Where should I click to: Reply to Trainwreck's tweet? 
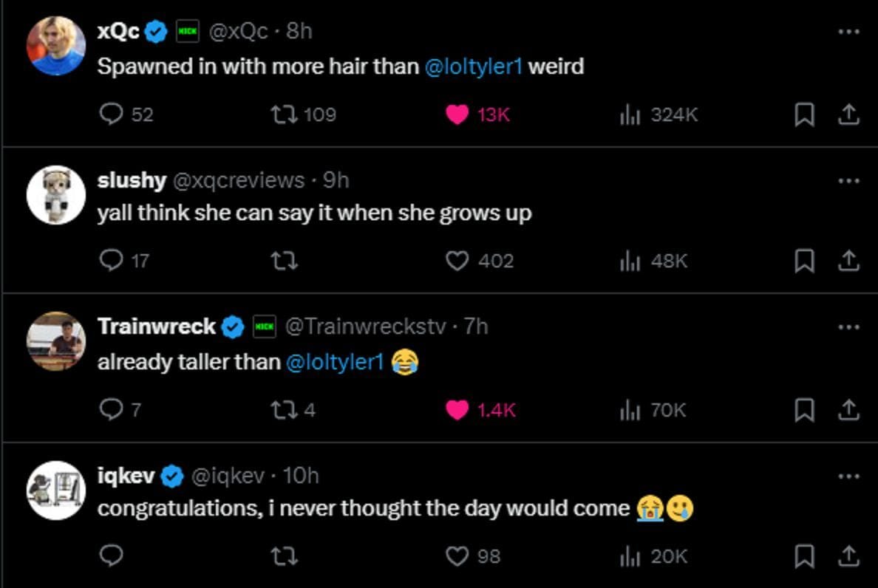112,410
